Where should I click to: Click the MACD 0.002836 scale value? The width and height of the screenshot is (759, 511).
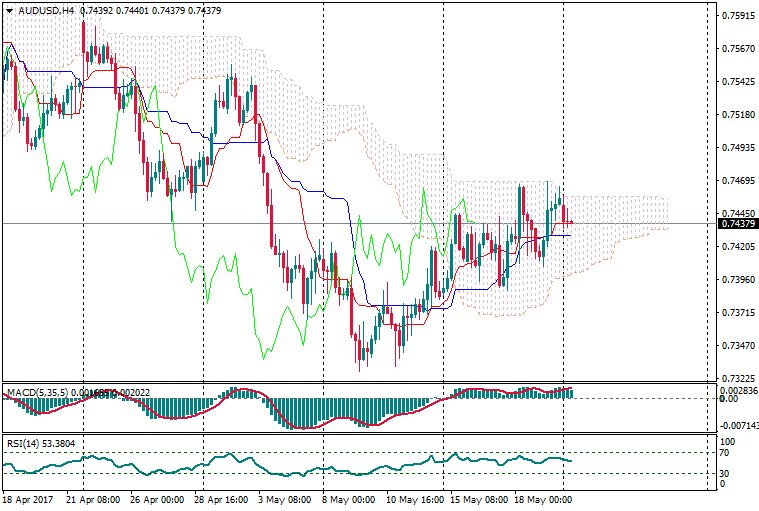click(x=739, y=390)
